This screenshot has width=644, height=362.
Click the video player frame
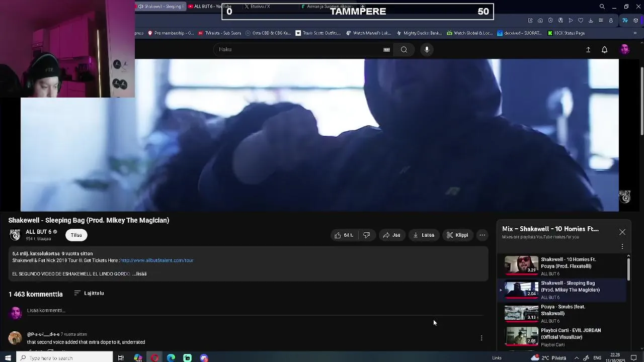[x=319, y=135]
